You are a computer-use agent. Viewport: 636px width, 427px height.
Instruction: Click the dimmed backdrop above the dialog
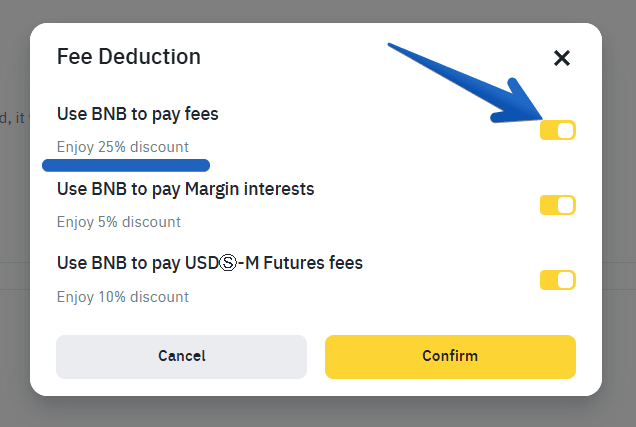pyautogui.click(x=318, y=11)
